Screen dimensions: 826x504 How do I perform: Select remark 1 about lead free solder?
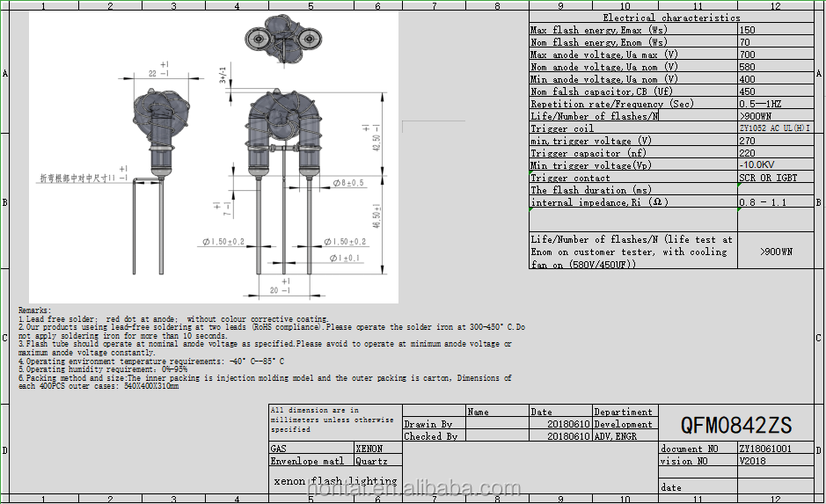(x=173, y=319)
